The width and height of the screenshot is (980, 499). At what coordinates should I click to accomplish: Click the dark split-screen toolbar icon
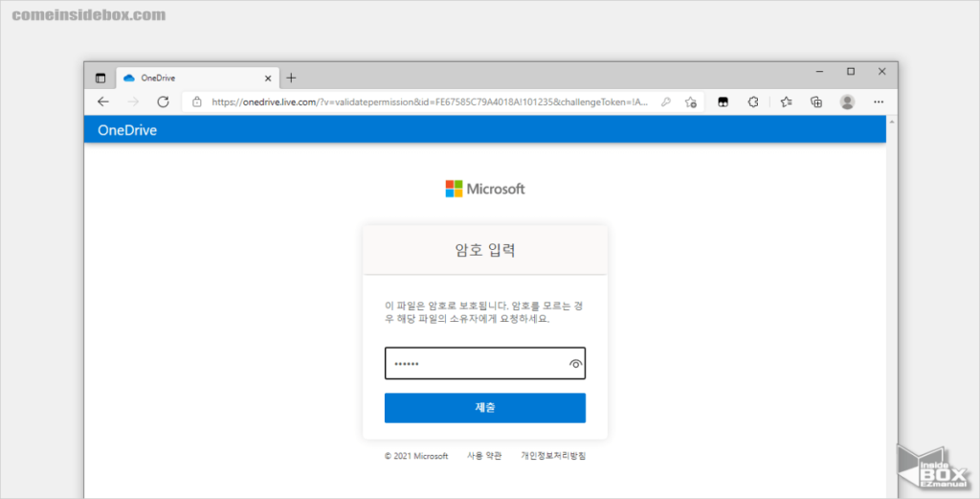pos(724,102)
